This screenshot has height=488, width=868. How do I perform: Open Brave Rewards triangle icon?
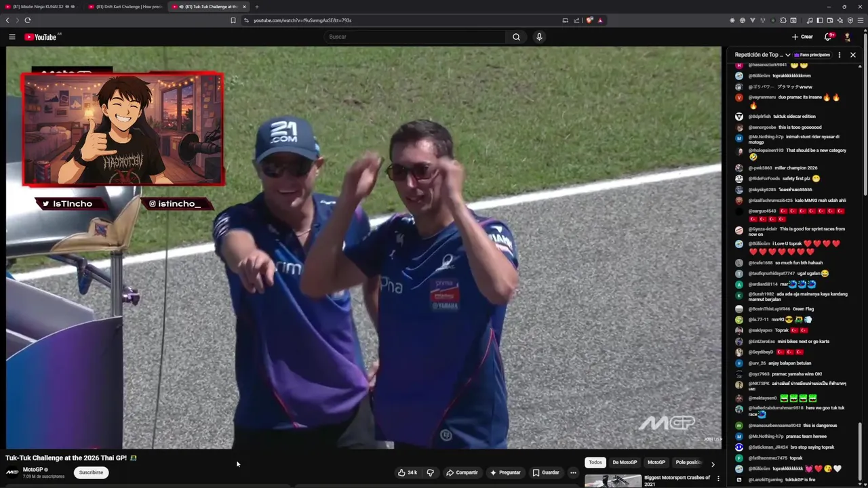pyautogui.click(x=600, y=20)
